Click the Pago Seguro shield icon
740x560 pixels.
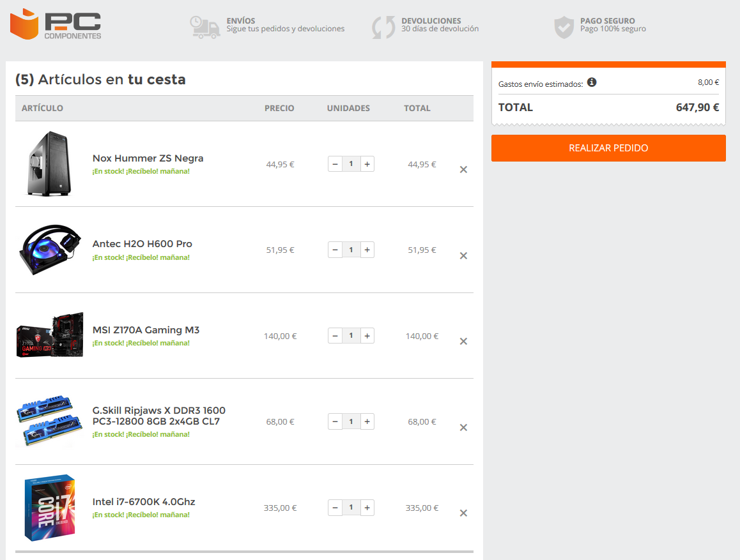point(564,27)
